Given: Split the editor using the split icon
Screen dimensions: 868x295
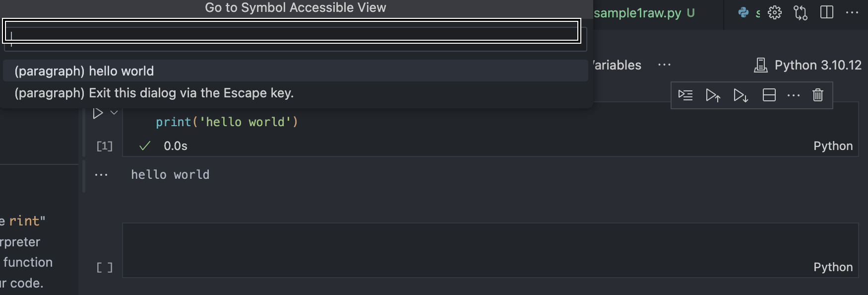Looking at the screenshot, I should (x=827, y=12).
